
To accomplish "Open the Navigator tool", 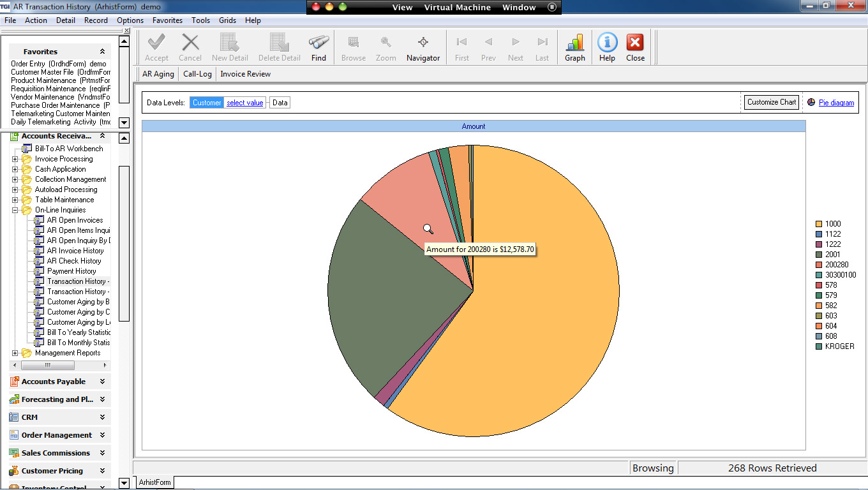I will (423, 43).
